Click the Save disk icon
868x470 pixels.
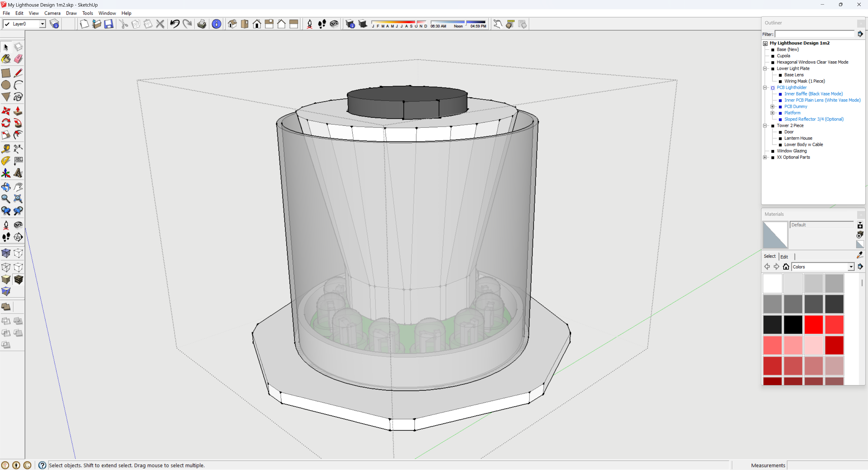click(x=109, y=24)
